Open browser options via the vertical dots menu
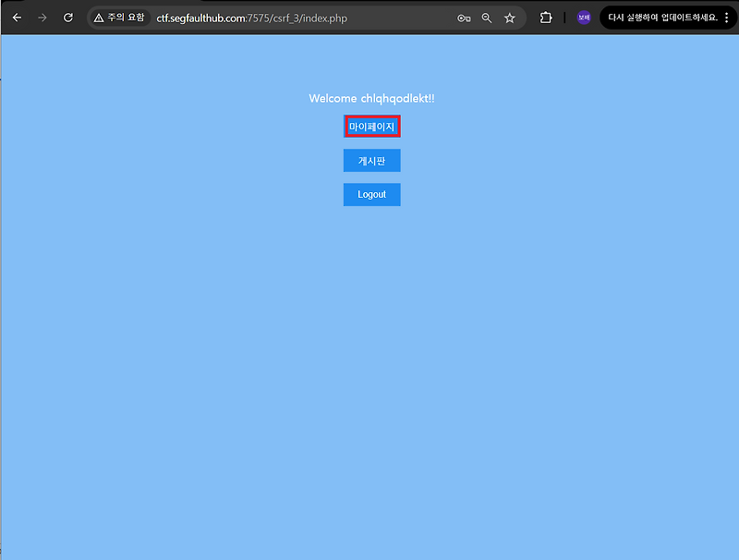The width and height of the screenshot is (739, 560). 727,17
